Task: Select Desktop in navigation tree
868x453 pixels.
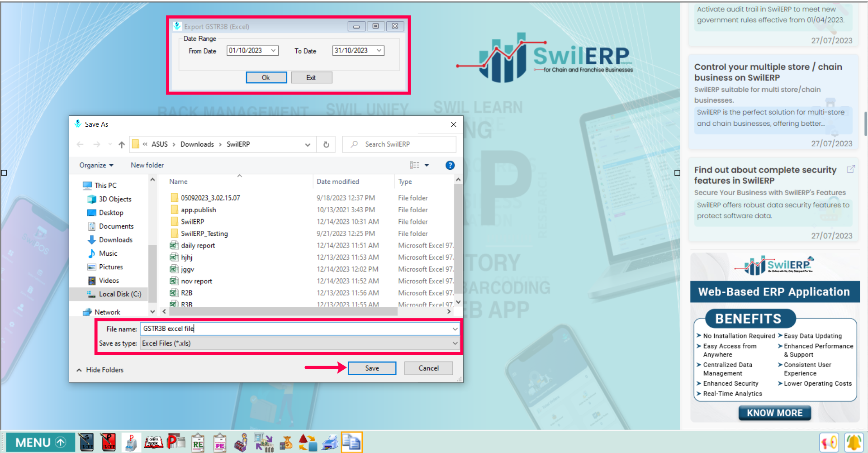Action: point(105,213)
